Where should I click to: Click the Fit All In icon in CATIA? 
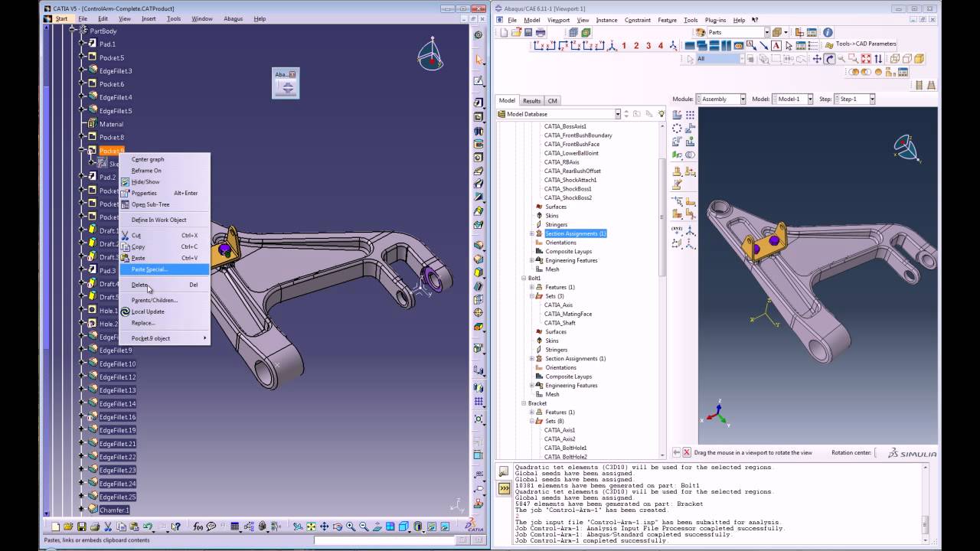(311, 527)
